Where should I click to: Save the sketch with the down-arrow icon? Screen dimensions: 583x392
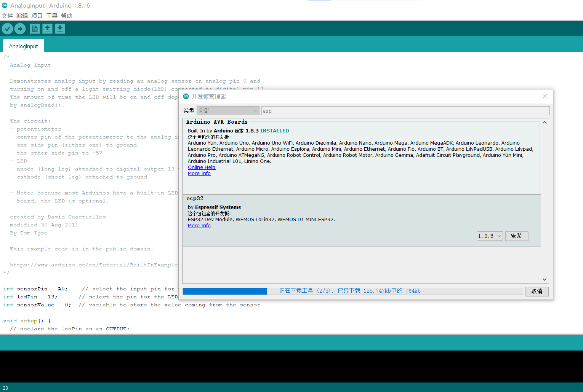[60, 29]
